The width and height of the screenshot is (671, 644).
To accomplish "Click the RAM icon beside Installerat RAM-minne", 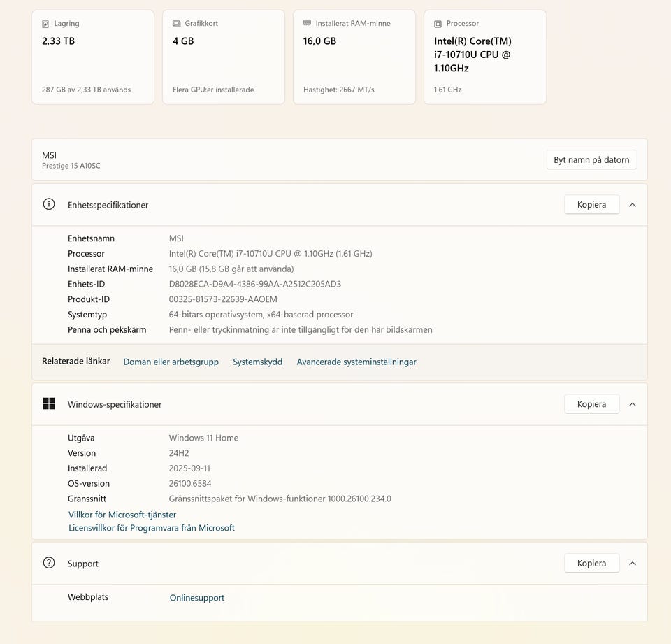I will pyautogui.click(x=307, y=24).
